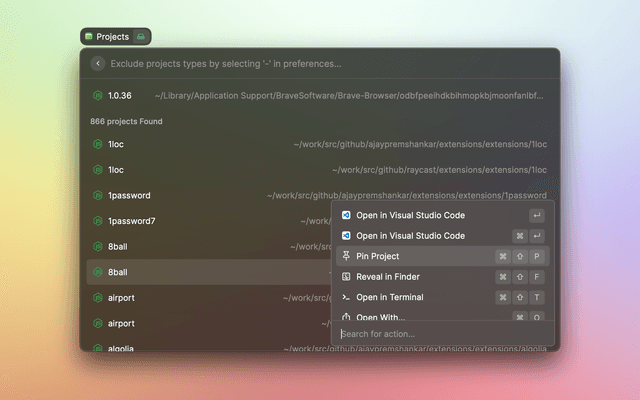
Task: Click the VS Code icon in the first action
Action: click(x=346, y=215)
